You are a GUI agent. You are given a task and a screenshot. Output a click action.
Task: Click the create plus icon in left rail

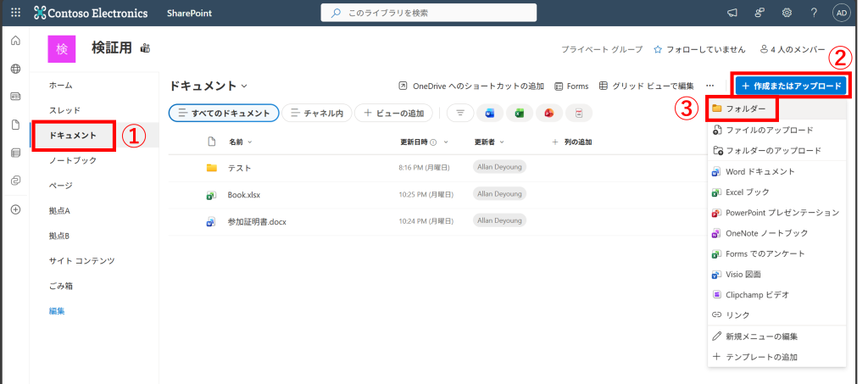click(15, 209)
